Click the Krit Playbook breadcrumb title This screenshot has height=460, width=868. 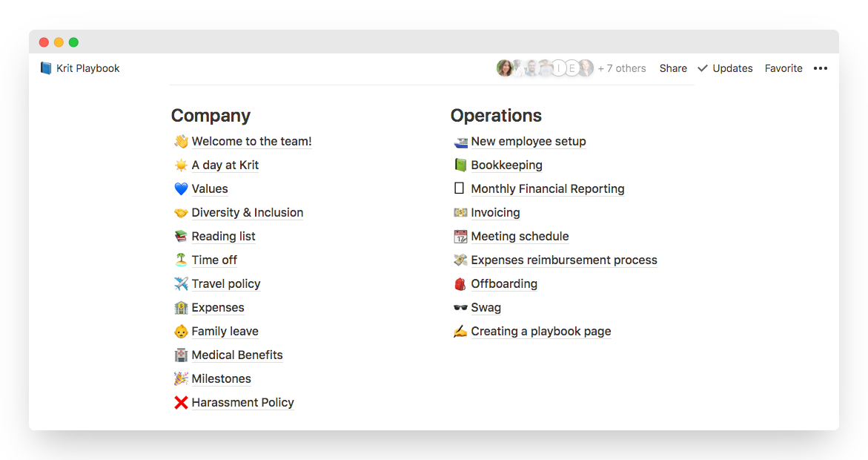[87, 68]
